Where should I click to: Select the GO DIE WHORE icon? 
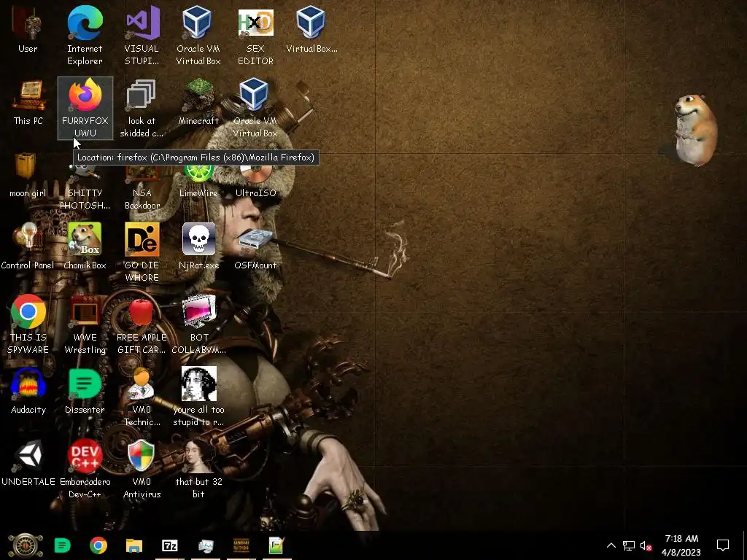[142, 252]
